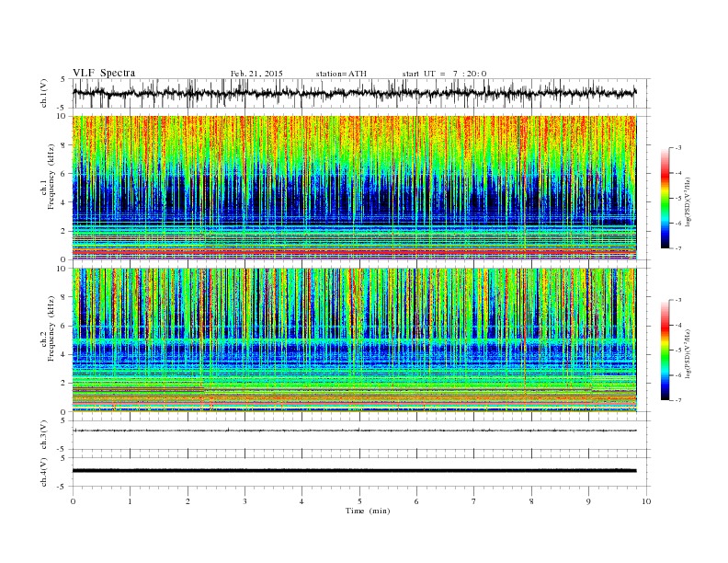Screen dimensions: 728x563
Task: Click the 'ch.1(V)' waveform axis label
Action: [x=44, y=93]
